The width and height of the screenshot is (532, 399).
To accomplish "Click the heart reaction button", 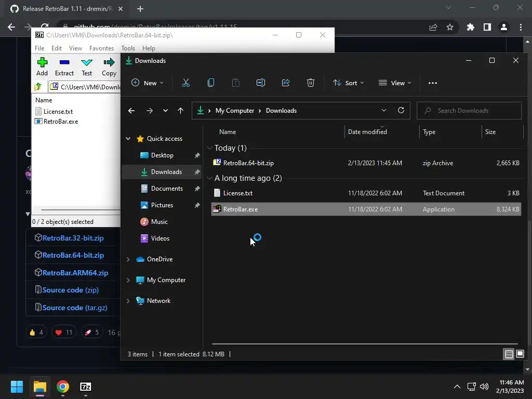I will pyautogui.click(x=63, y=332).
